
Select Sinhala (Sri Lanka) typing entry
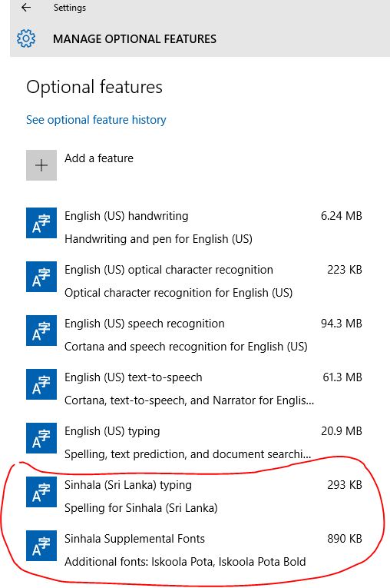194,496
